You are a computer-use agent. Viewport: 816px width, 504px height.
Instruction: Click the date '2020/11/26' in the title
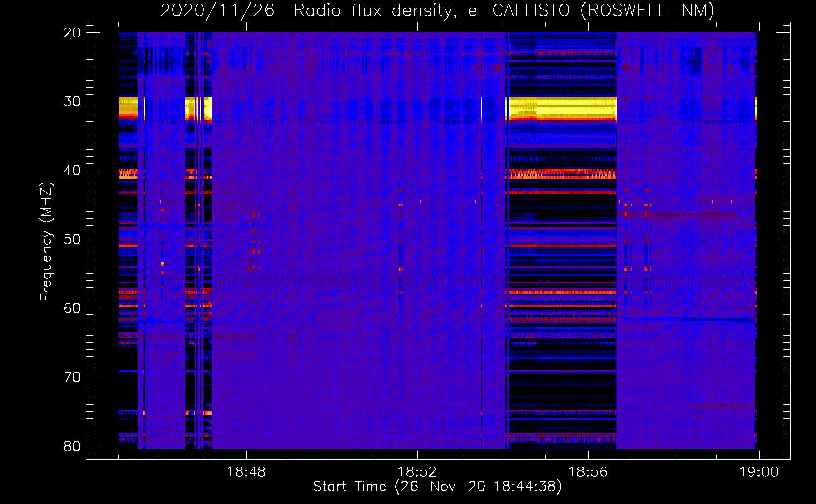pyautogui.click(x=217, y=10)
